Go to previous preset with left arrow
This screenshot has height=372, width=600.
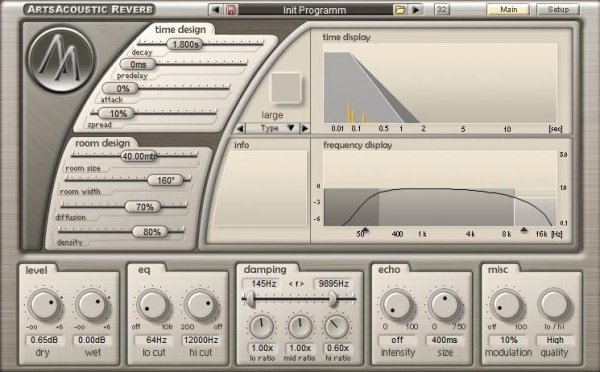tap(215, 10)
